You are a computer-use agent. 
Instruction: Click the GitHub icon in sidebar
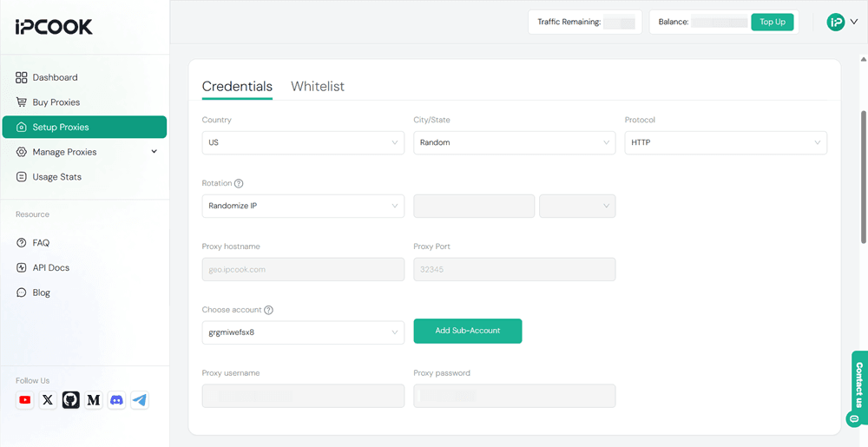(71, 400)
